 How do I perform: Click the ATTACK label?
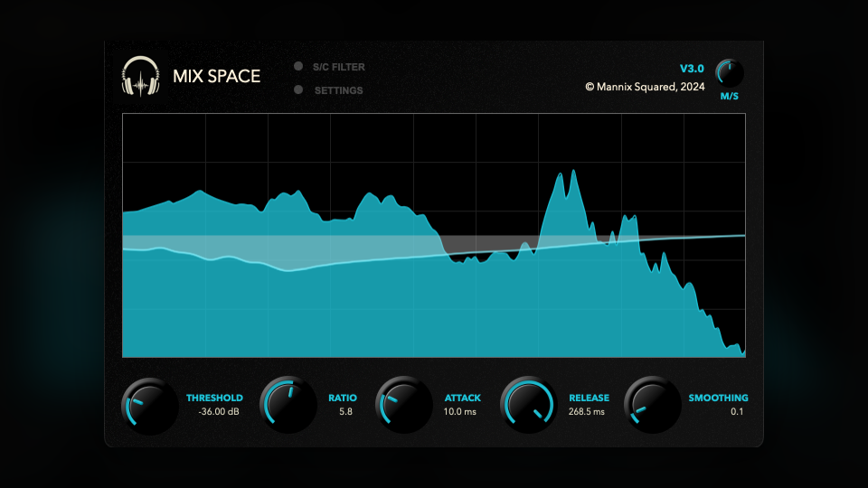(463, 398)
